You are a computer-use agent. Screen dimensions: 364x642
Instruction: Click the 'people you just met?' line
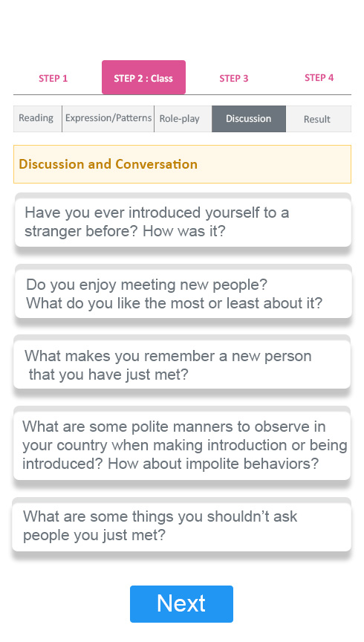click(94, 535)
